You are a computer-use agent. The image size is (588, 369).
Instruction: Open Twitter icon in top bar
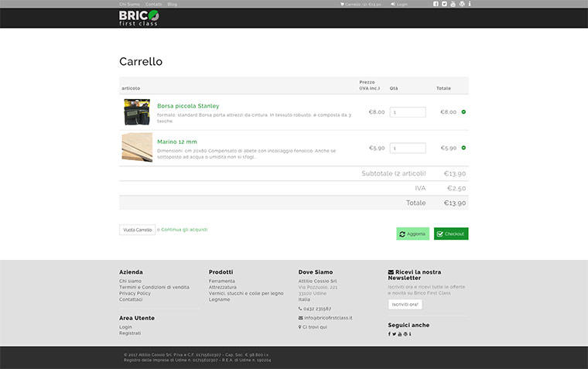[x=444, y=4]
